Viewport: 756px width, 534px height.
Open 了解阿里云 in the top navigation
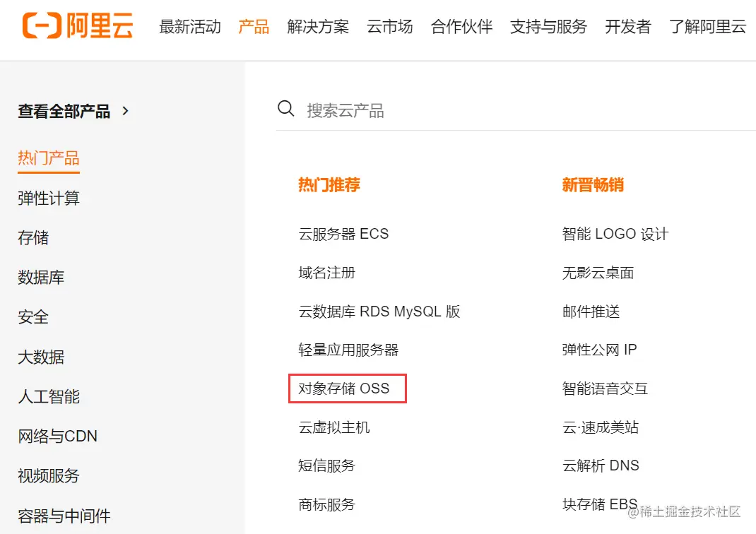[707, 27]
